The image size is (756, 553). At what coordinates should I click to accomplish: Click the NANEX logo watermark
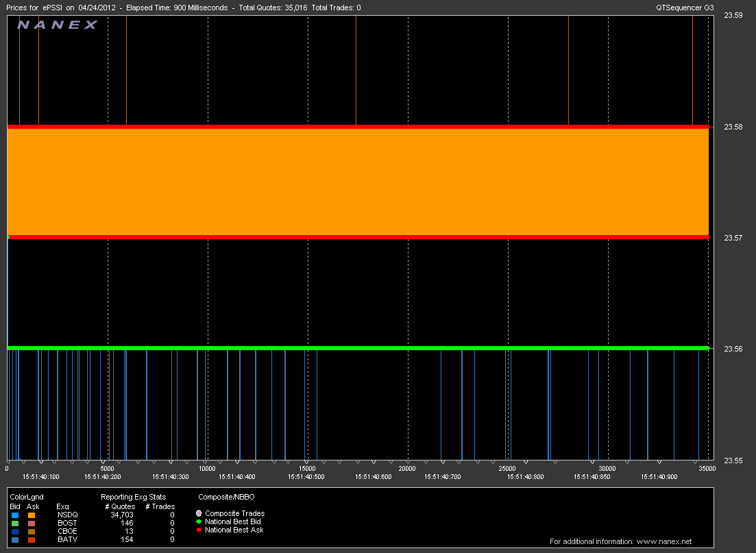coord(58,25)
